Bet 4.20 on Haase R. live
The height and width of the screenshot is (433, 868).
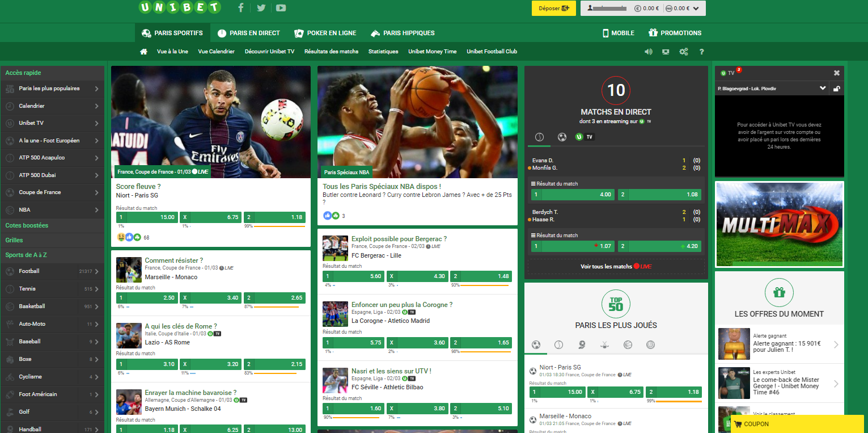coord(659,246)
